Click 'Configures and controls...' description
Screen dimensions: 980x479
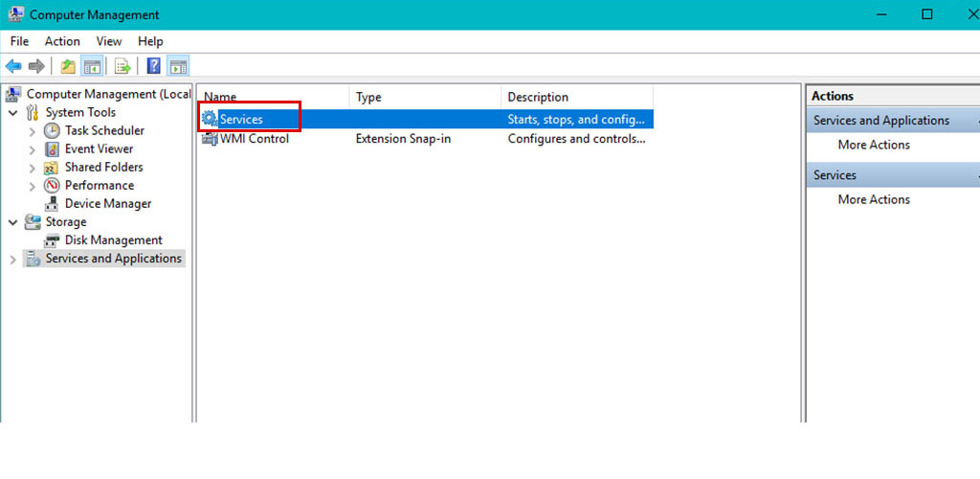576,139
